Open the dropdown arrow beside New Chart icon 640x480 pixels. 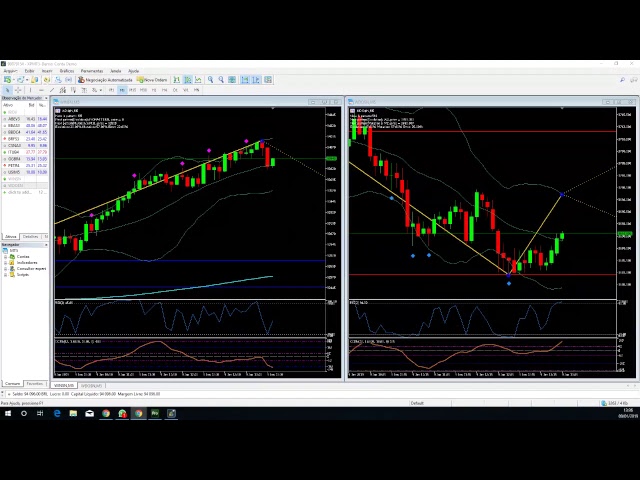pos(13,80)
